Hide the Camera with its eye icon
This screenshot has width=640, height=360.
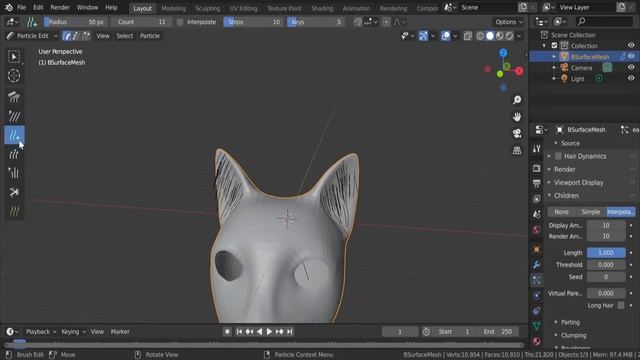click(x=631, y=67)
